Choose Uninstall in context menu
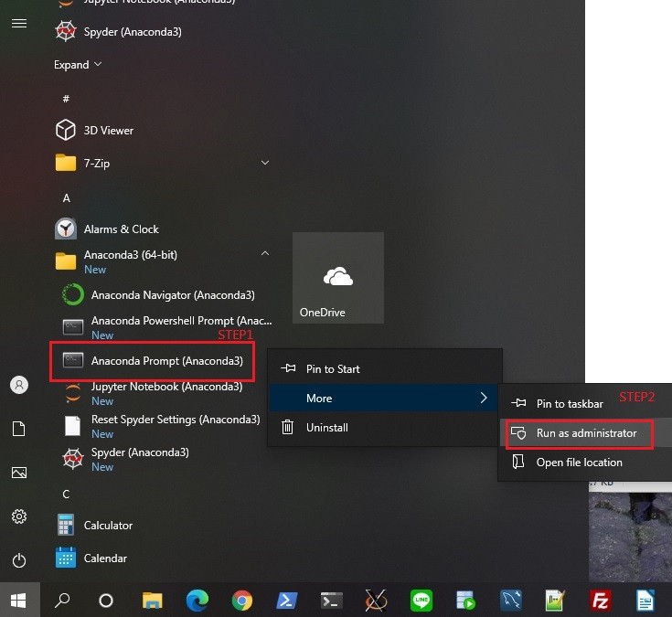 pyautogui.click(x=385, y=427)
